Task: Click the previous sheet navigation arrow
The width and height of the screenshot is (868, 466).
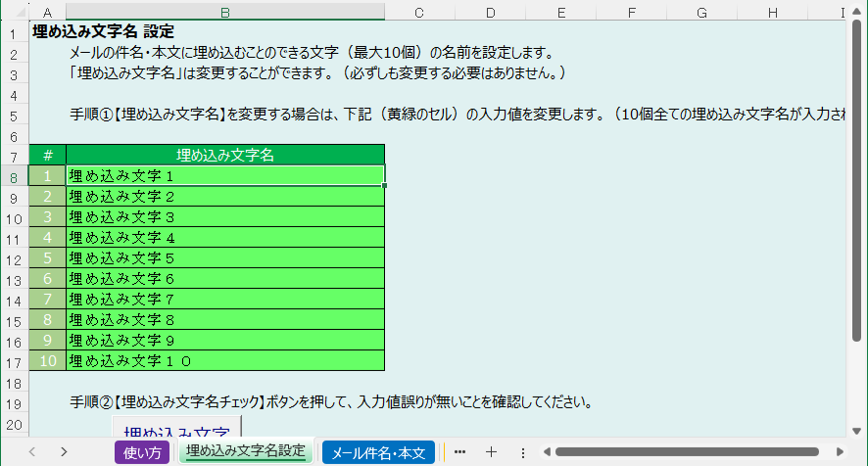Action: (x=32, y=452)
